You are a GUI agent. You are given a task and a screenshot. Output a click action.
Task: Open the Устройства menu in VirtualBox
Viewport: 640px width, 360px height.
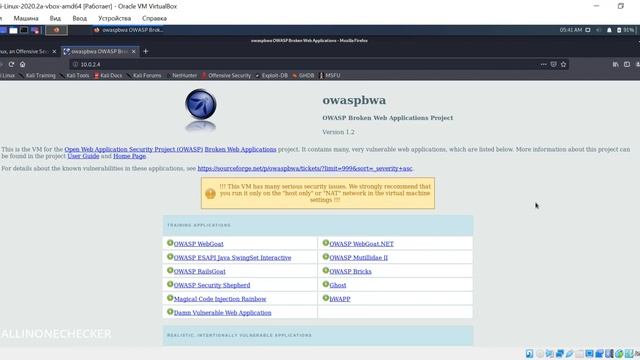pos(115,18)
